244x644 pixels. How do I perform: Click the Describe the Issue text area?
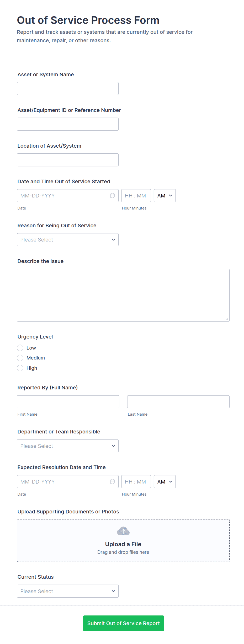[123, 295]
